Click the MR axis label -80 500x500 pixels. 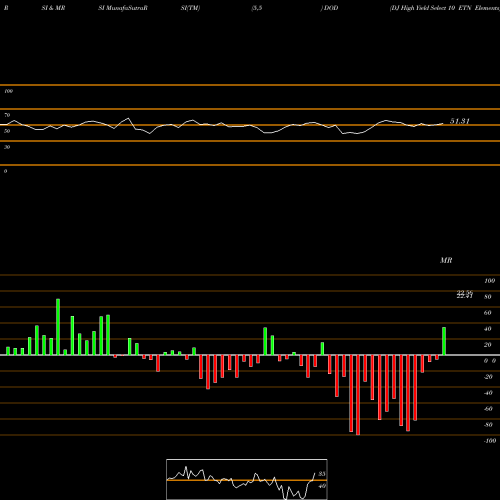point(488,425)
